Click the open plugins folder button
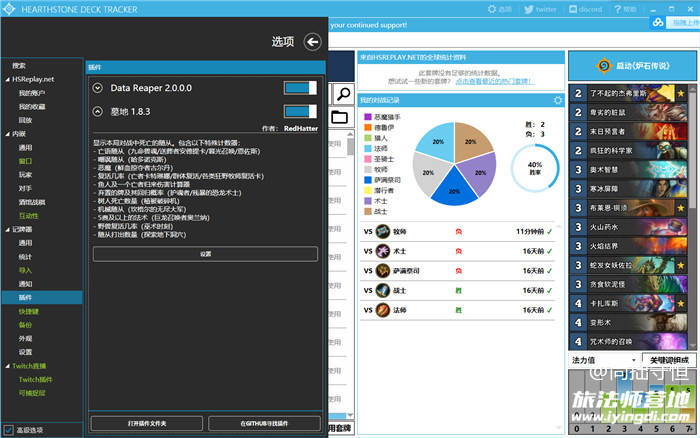The height and width of the screenshot is (438, 700). (x=147, y=423)
